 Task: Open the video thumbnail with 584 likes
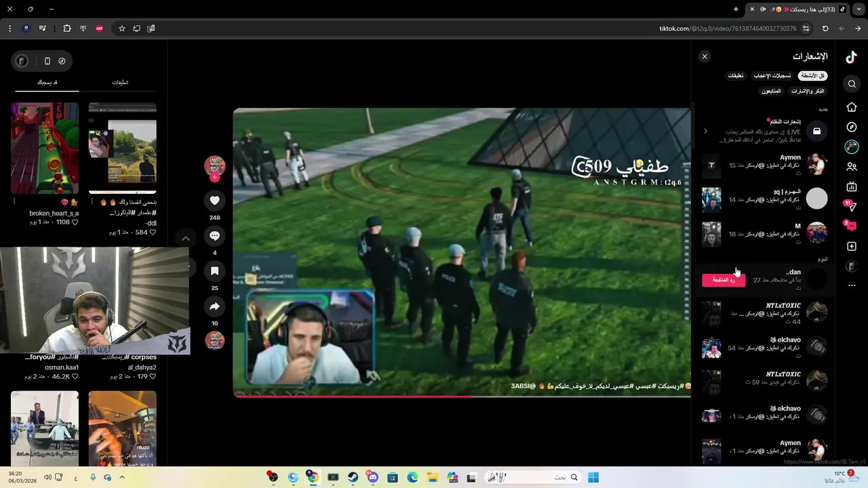point(122,148)
